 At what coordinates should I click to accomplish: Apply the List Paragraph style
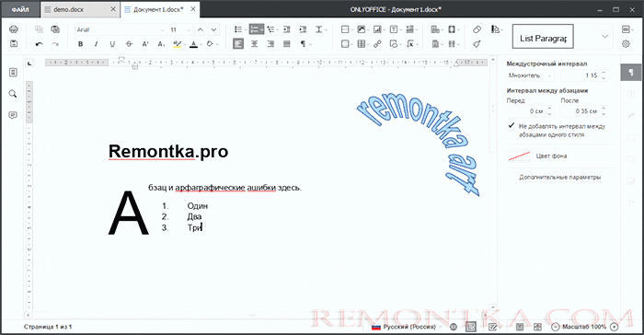click(x=543, y=37)
